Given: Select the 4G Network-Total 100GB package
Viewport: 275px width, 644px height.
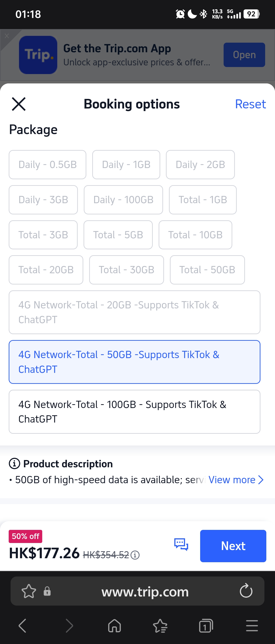Looking at the screenshot, I should coord(134,412).
